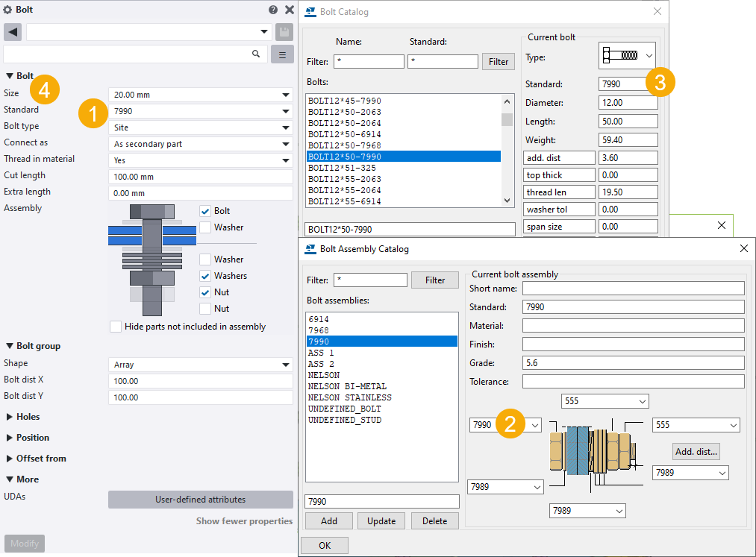The height and width of the screenshot is (557, 756).
Task: Check Hide parts not included in assembly
Action: tap(116, 326)
